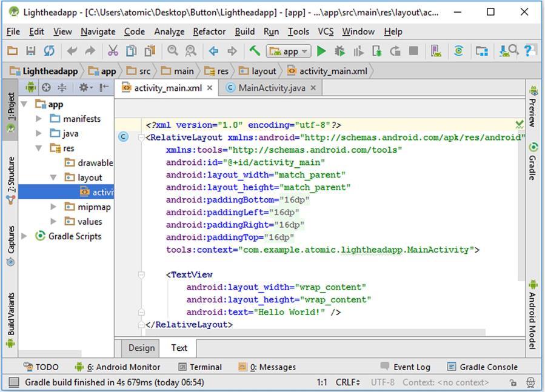
Task: Close the activity_main.xml tab
Action: coord(210,88)
